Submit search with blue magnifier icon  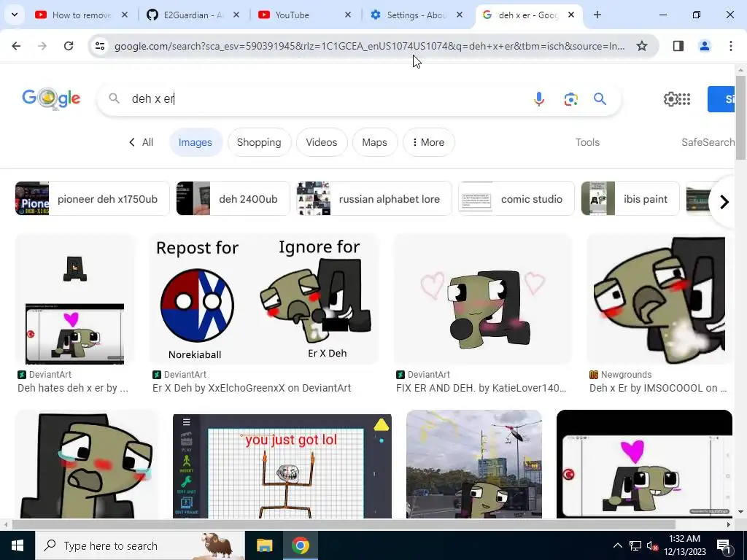coord(600,98)
